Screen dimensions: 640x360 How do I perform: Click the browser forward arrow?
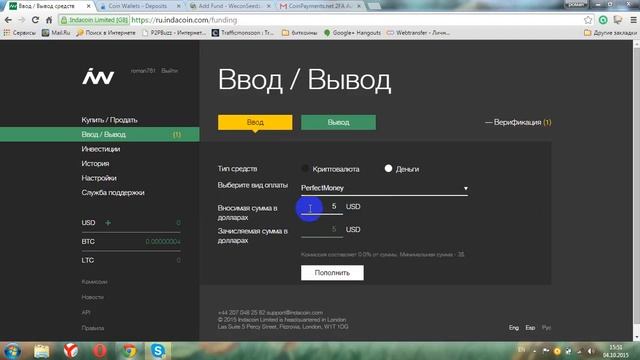(x=22, y=20)
